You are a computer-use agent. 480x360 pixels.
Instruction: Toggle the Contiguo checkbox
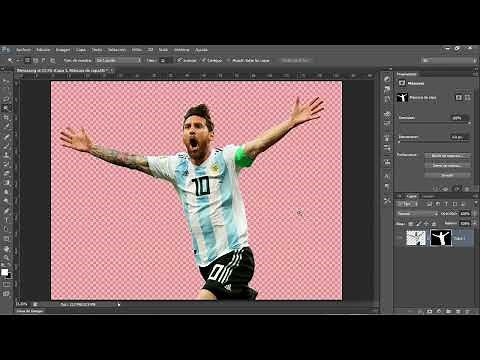tap(204, 60)
